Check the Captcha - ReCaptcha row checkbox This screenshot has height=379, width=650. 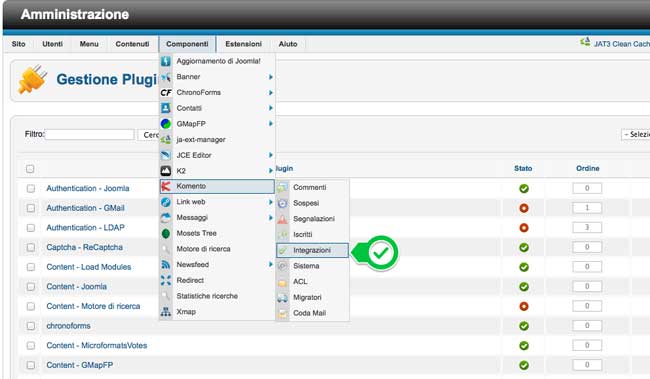pyautogui.click(x=31, y=248)
